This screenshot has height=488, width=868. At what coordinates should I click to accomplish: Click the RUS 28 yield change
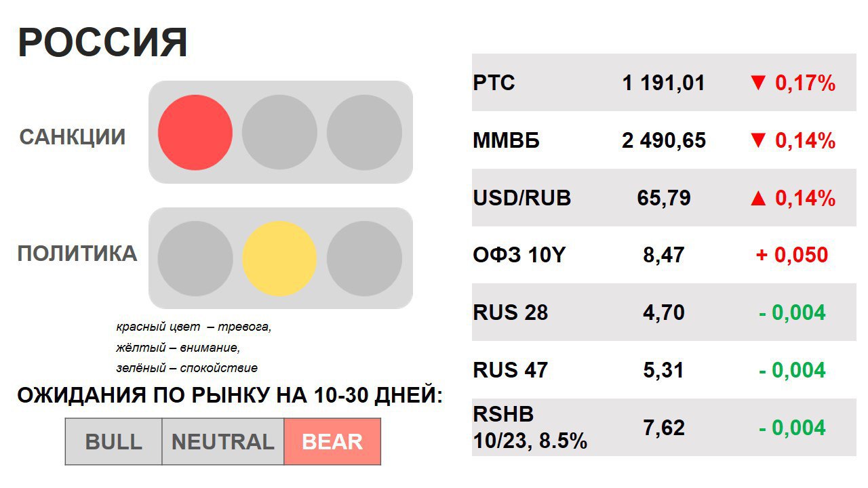(792, 313)
